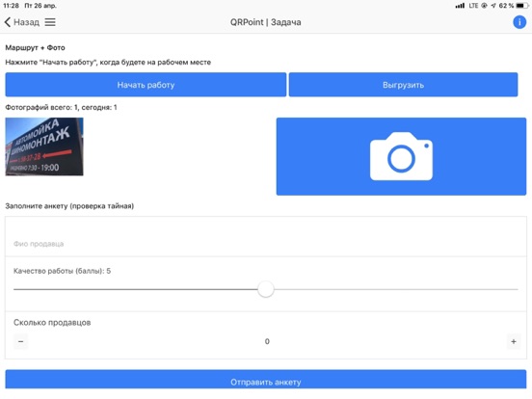Viewport: 532px width, 399px height.
Task: Click the Сколько продавцов label
Action: pyautogui.click(x=52, y=323)
